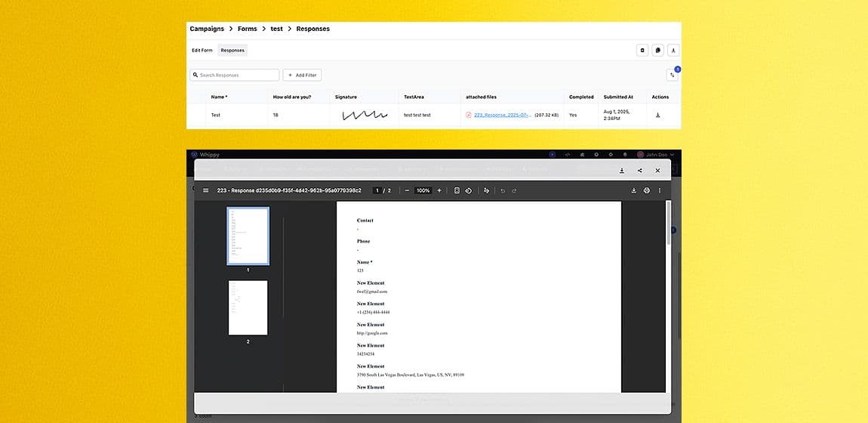The image size is (868, 423).
Task: Click the share icon in preview modal header
Action: [640, 171]
